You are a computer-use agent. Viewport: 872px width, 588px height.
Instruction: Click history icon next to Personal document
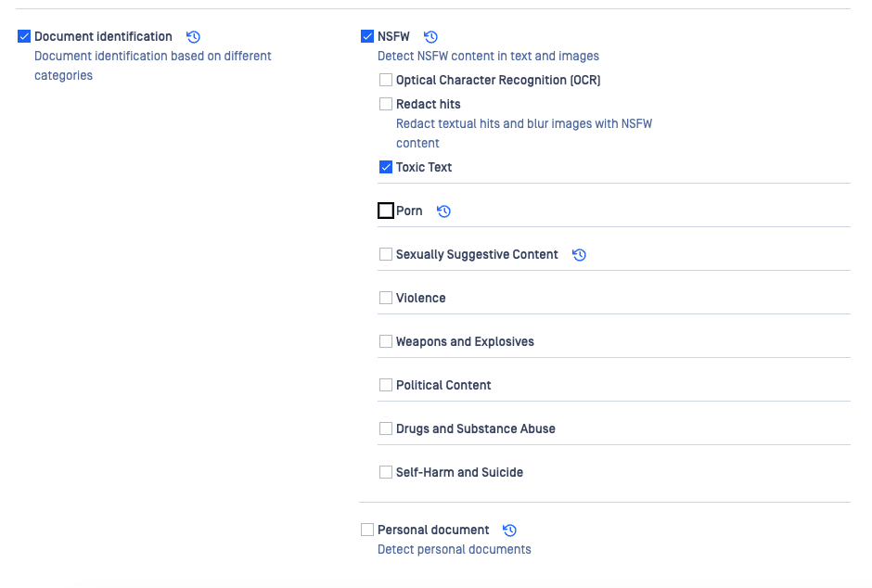click(509, 530)
